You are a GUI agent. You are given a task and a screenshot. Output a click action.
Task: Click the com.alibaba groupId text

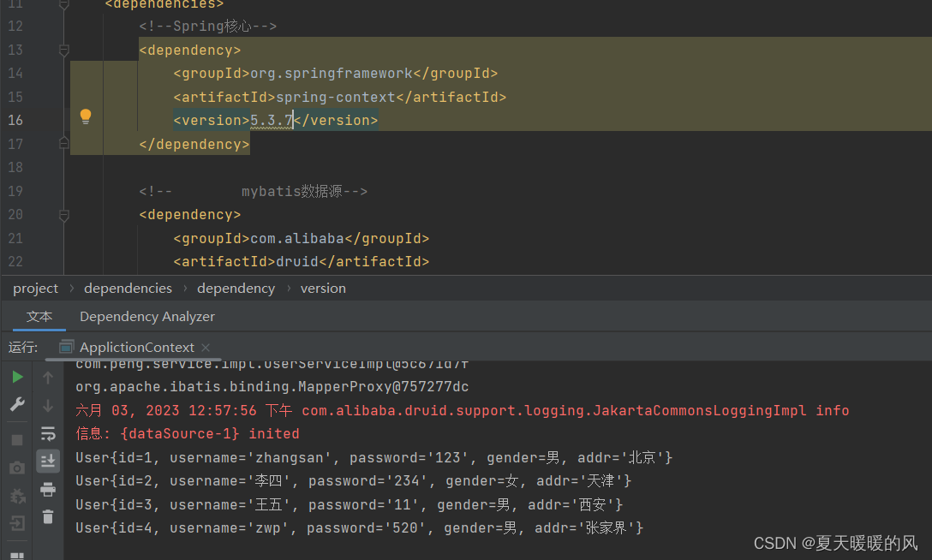tap(297, 238)
